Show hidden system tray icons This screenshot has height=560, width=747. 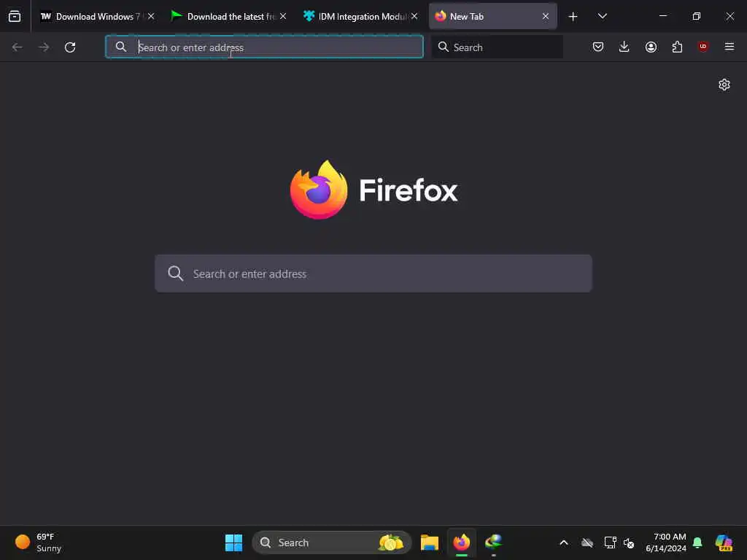(x=564, y=542)
